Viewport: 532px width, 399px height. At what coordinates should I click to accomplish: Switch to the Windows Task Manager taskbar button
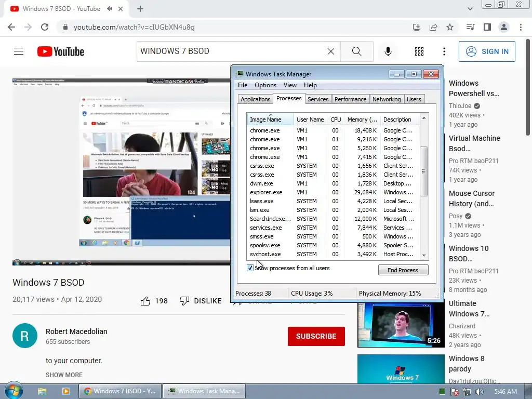click(204, 391)
